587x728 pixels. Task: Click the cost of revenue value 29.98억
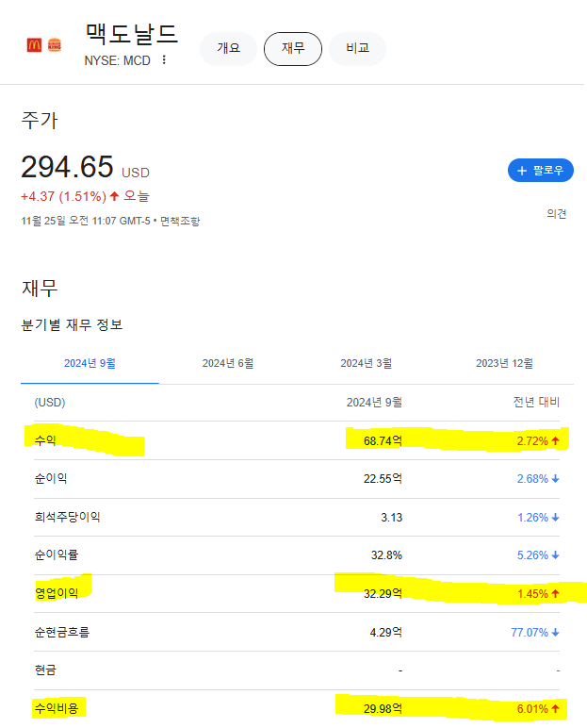383,709
